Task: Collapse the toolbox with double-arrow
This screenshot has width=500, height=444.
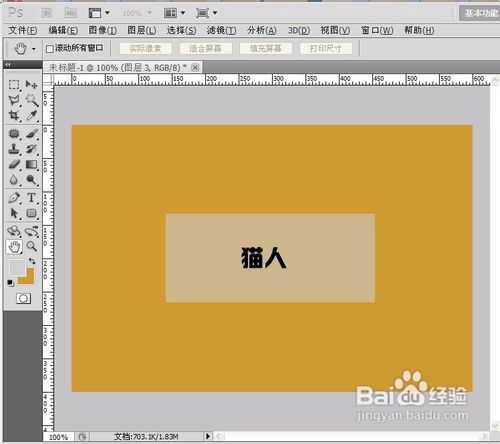Action: pyautogui.click(x=8, y=64)
